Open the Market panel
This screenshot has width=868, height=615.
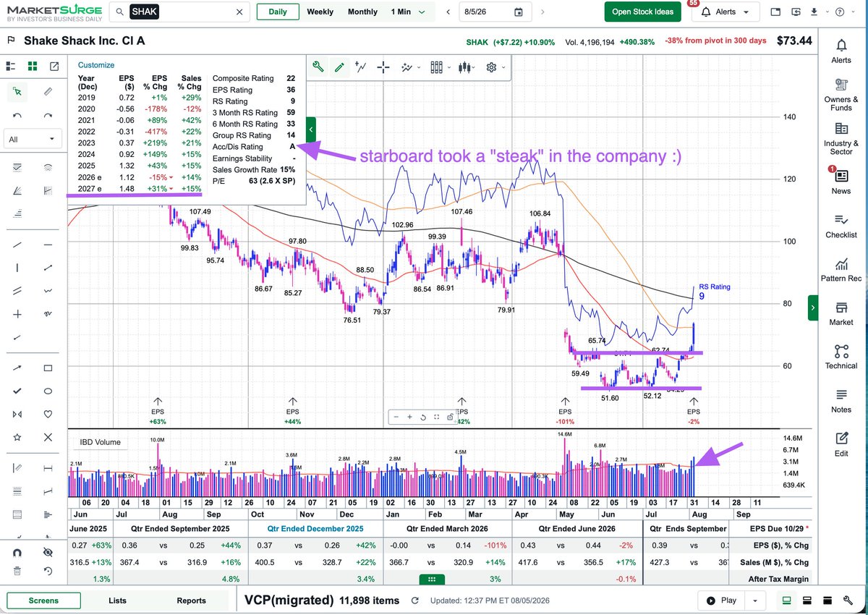pyautogui.click(x=841, y=313)
